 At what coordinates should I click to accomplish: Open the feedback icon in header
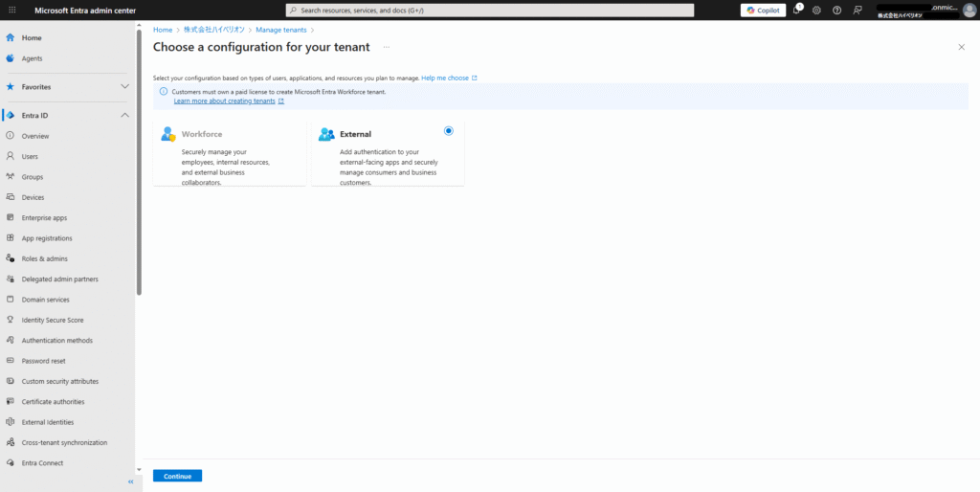(x=857, y=10)
